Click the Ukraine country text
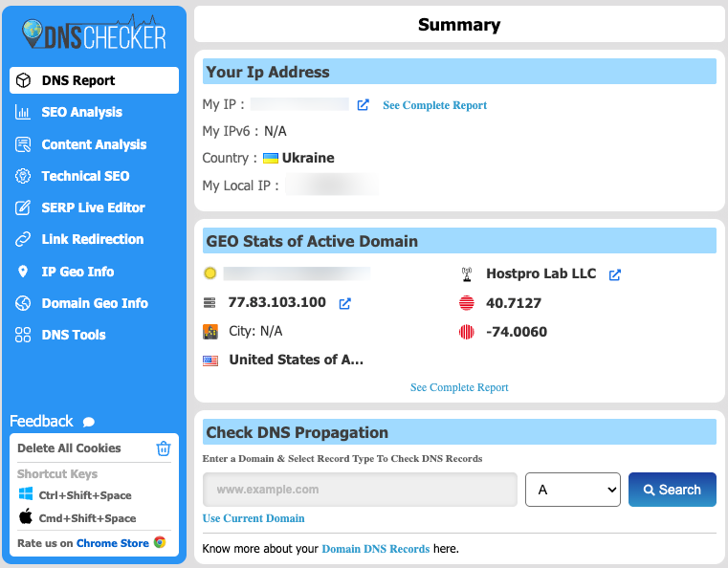728x568 pixels. (x=308, y=158)
